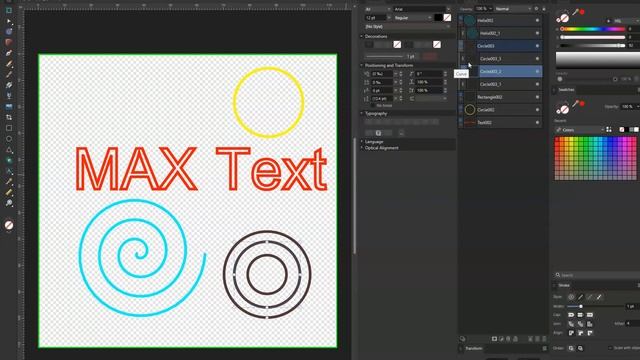Click the Search field in Swatches
Screen dimensions: 640x360
coord(598,275)
